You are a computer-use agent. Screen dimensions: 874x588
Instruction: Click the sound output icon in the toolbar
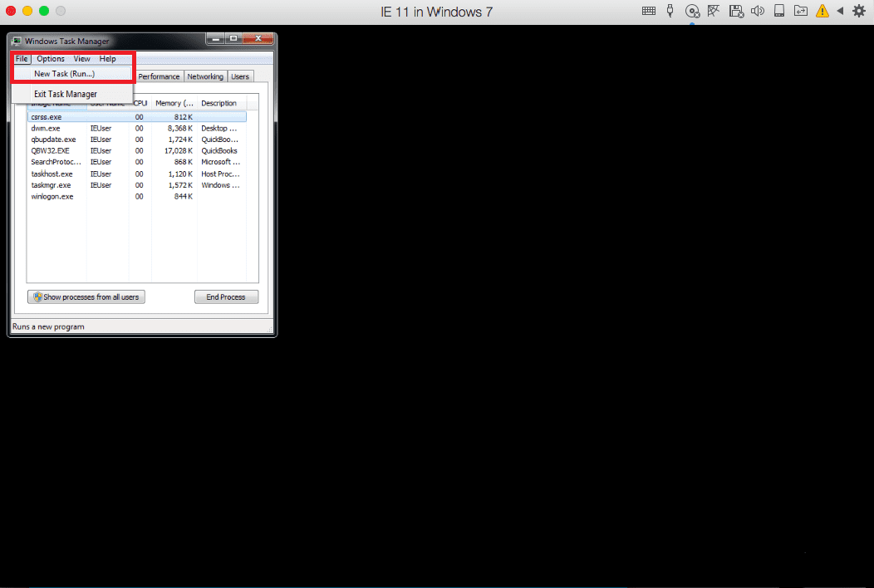point(758,11)
